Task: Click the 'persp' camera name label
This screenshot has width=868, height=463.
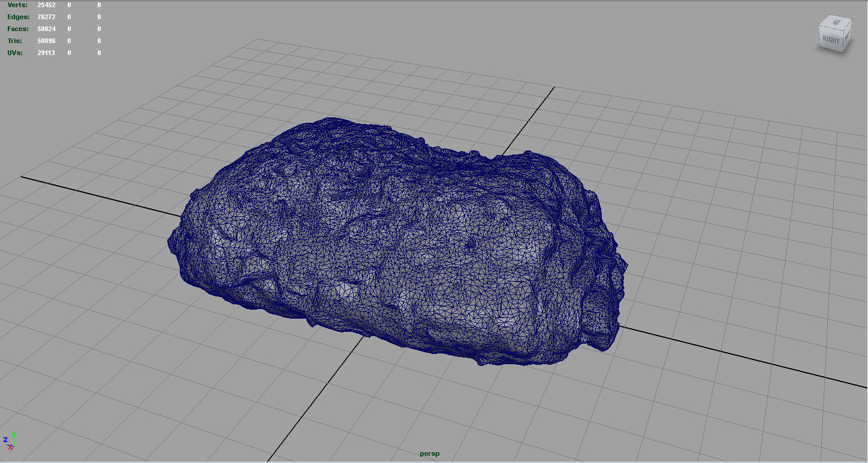Action: click(x=429, y=453)
